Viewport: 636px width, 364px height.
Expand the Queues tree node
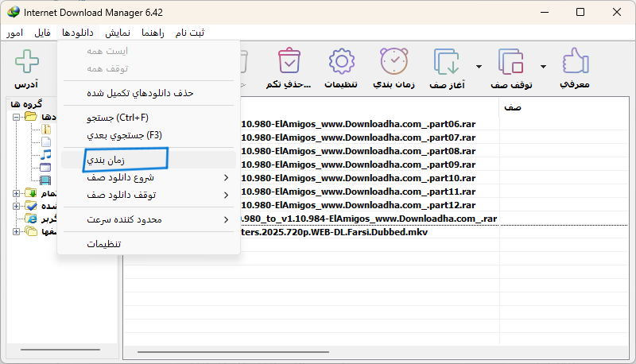[x=16, y=232]
